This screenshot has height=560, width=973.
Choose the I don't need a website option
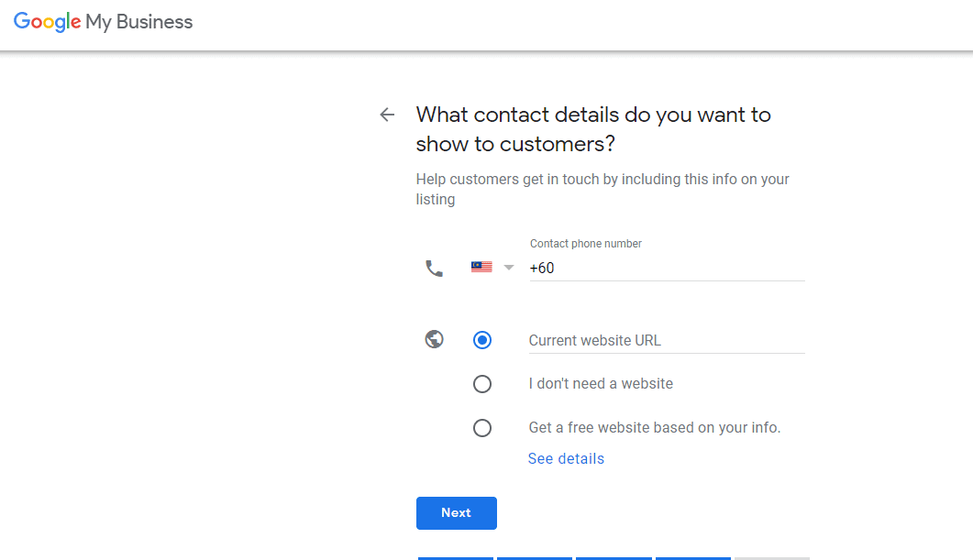click(482, 384)
